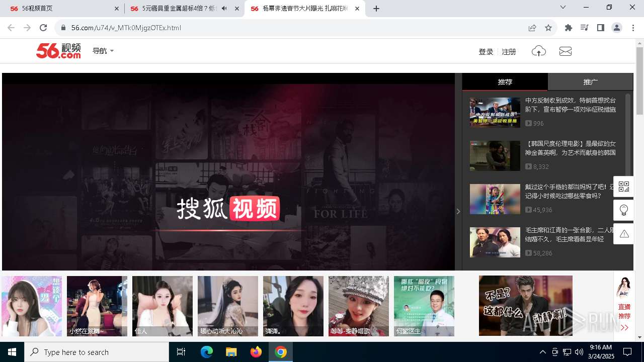The image size is (644, 362).
Task: Open Chrome profile avatar icon
Action: pyautogui.click(x=617, y=28)
